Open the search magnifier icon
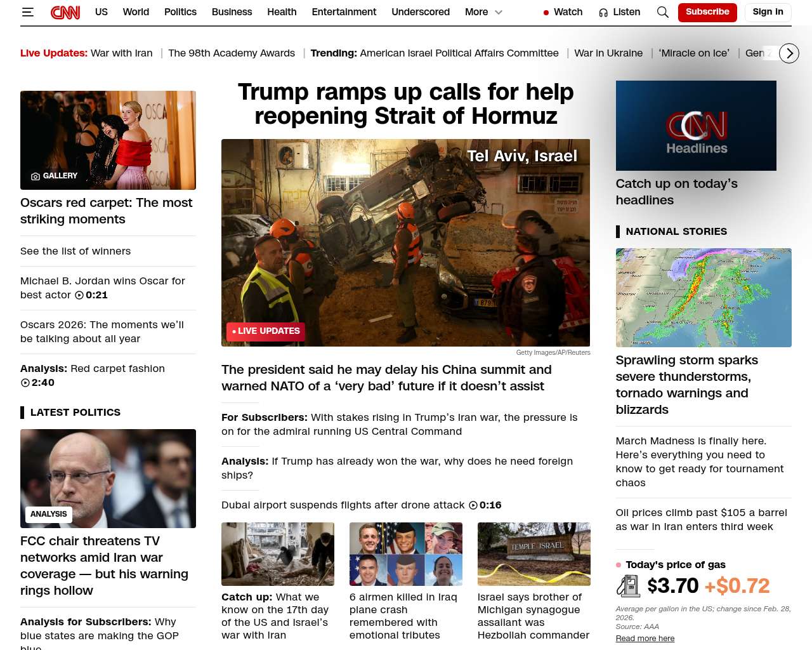This screenshot has width=812, height=650. click(663, 12)
